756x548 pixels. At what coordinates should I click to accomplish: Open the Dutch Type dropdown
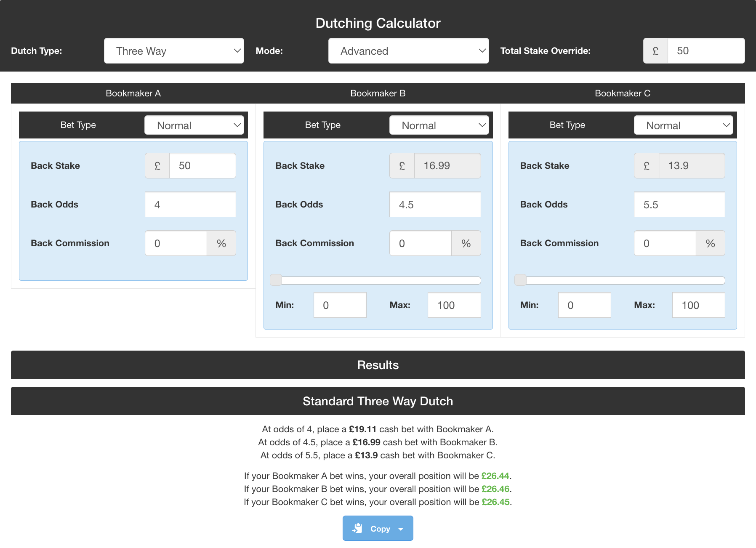tap(174, 51)
